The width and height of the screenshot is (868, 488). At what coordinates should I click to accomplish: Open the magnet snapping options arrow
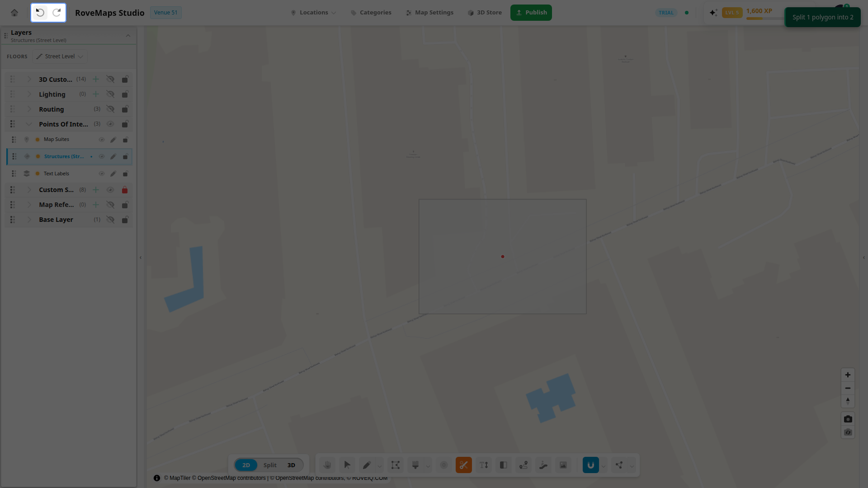604,466
